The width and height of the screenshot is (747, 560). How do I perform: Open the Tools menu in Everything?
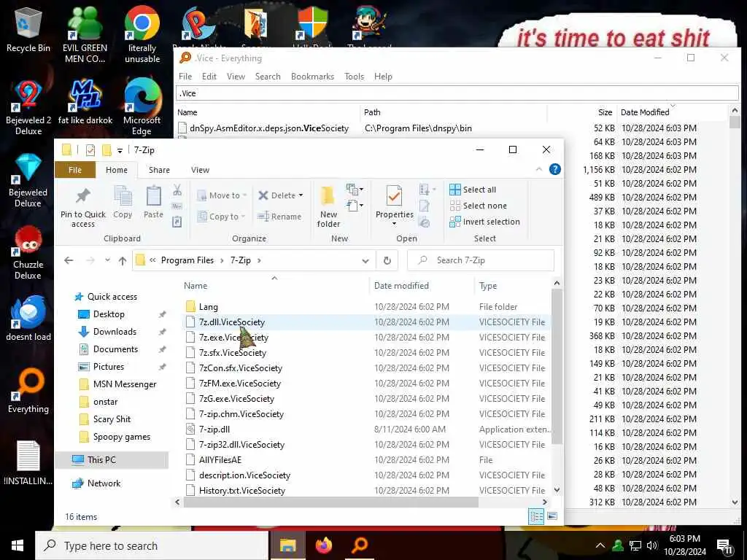pyautogui.click(x=354, y=76)
